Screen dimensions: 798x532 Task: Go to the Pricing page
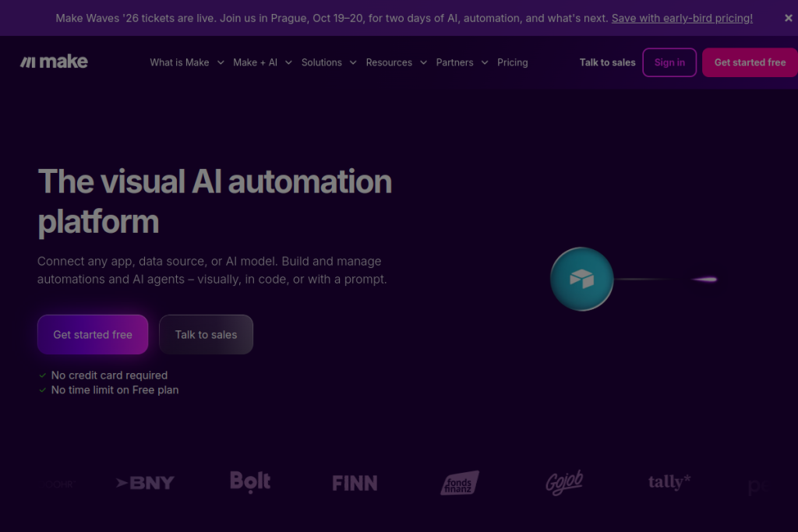tap(513, 62)
